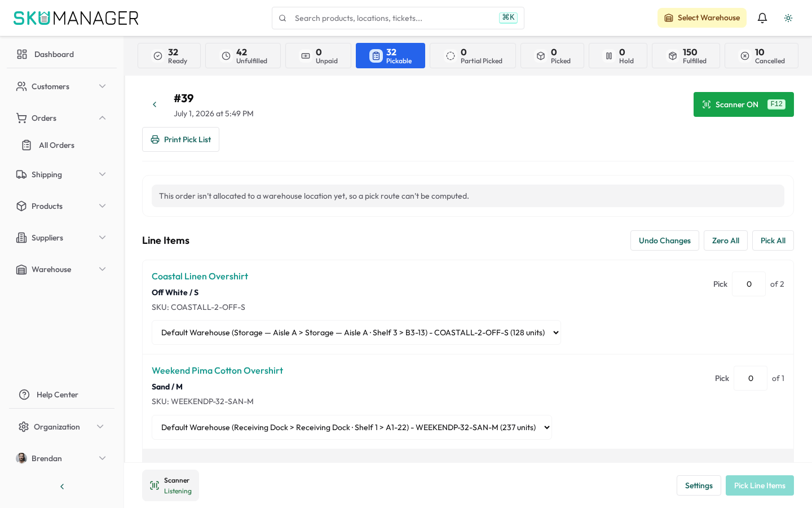Filter by Partial Picked tab
The height and width of the screenshot is (508, 812).
[473, 56]
